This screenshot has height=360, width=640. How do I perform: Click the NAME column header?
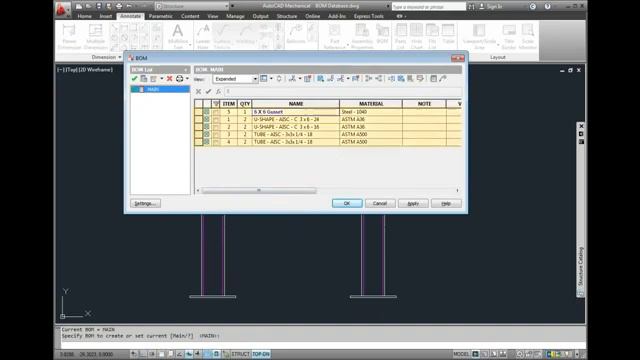[x=296, y=104]
